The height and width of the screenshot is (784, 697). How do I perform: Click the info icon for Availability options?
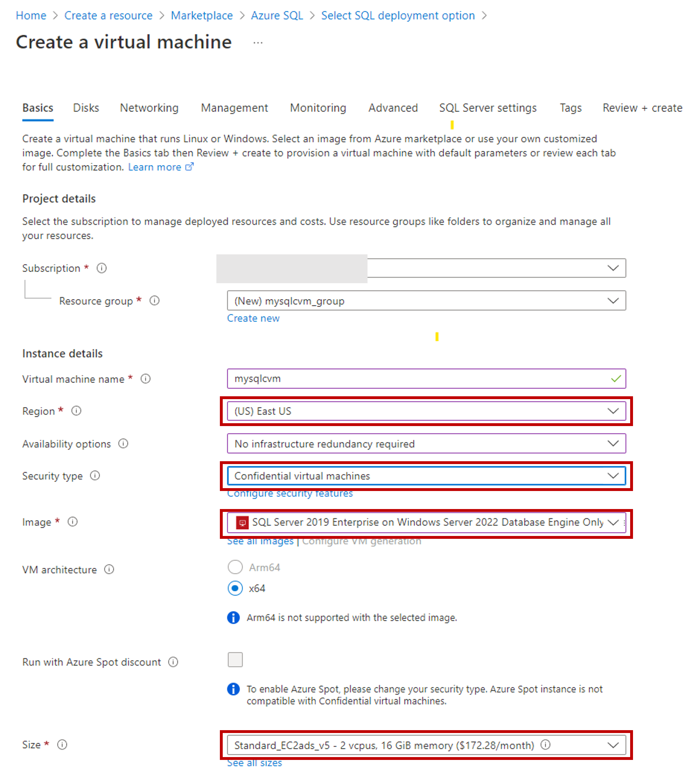(123, 444)
